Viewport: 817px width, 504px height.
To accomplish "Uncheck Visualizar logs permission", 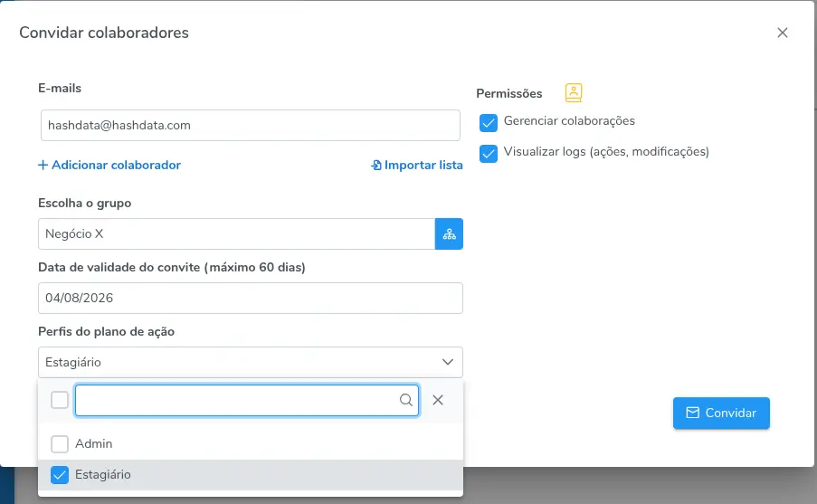I will click(489, 154).
